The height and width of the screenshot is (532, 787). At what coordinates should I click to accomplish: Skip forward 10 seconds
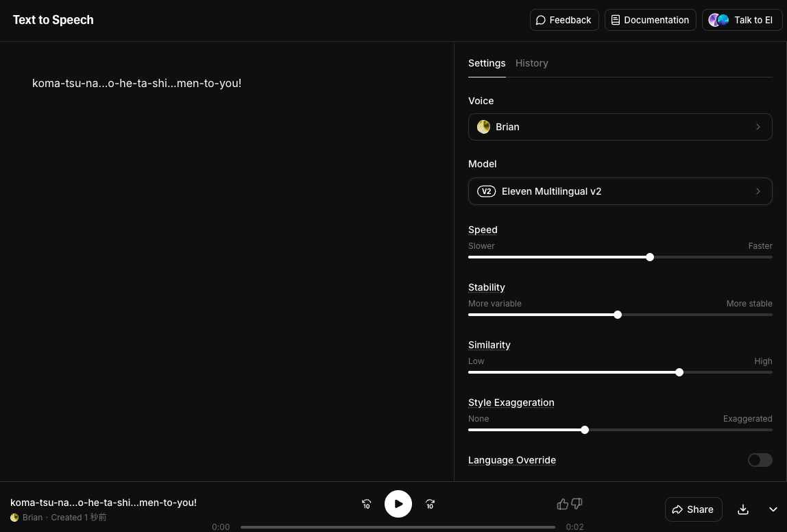(430, 504)
